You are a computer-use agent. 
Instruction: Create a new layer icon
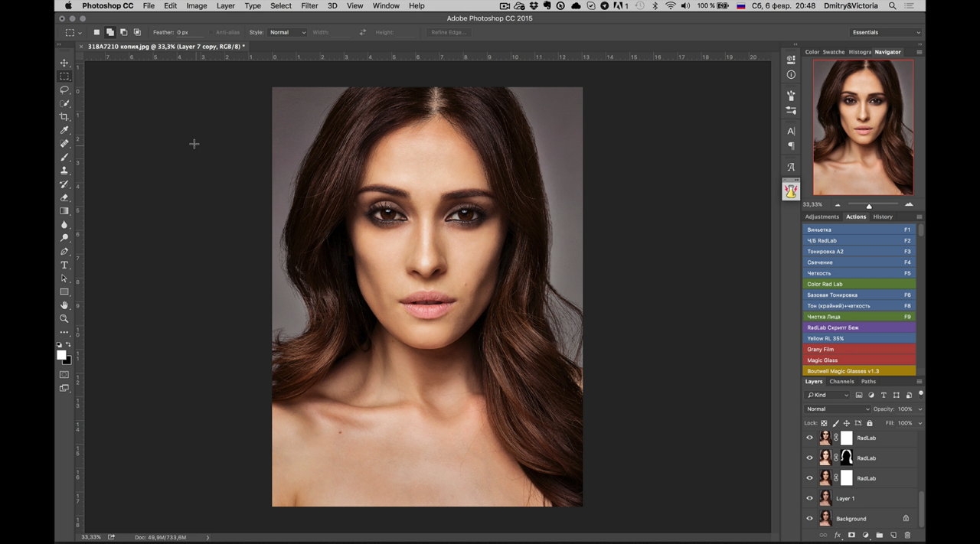pos(893,535)
